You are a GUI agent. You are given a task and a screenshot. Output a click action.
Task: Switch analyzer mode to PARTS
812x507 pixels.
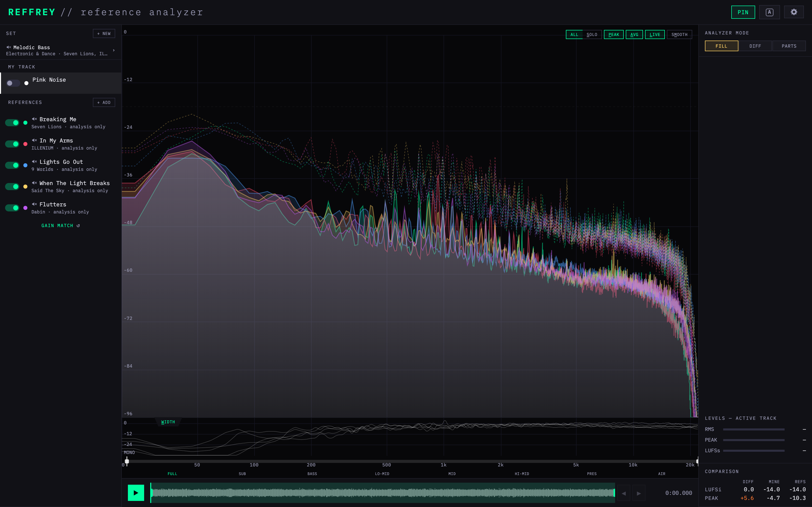[x=789, y=46]
